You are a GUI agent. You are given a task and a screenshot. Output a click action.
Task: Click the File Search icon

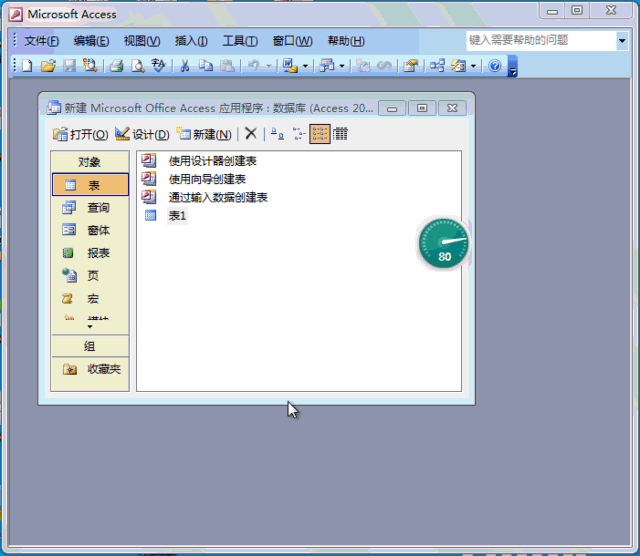click(x=90, y=66)
